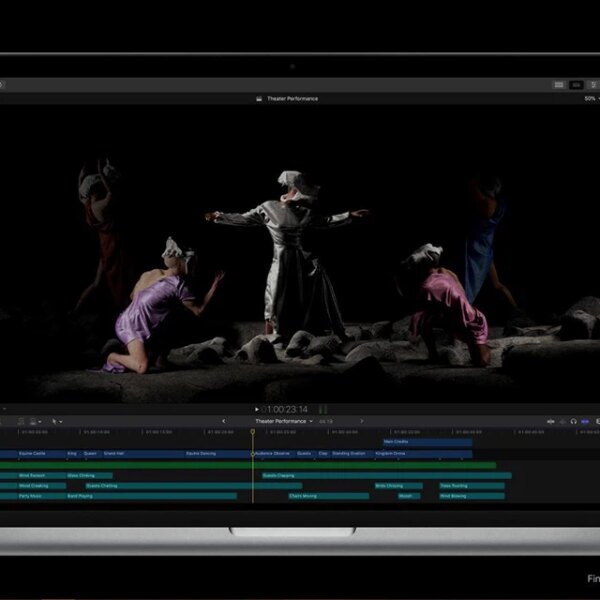Select the Standing Ovation clip in the timeline

pyautogui.click(x=349, y=453)
